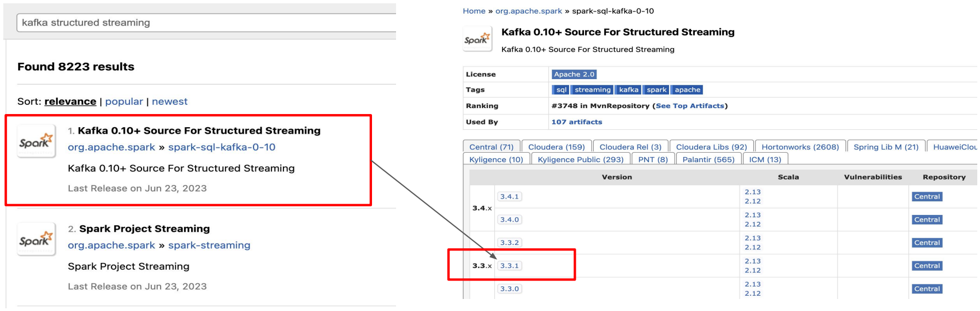Open version 3.4.1
The image size is (980, 311).
(x=510, y=196)
